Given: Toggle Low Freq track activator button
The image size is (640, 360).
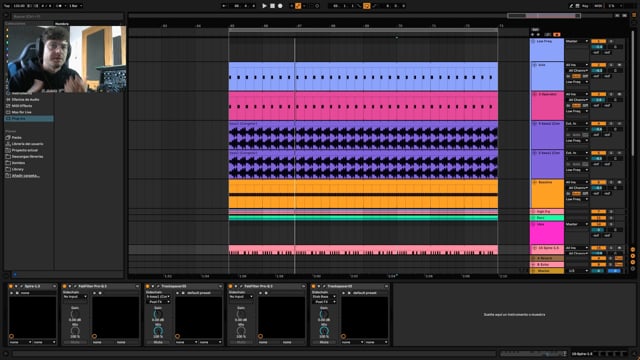Looking at the screenshot, I should point(598,41).
